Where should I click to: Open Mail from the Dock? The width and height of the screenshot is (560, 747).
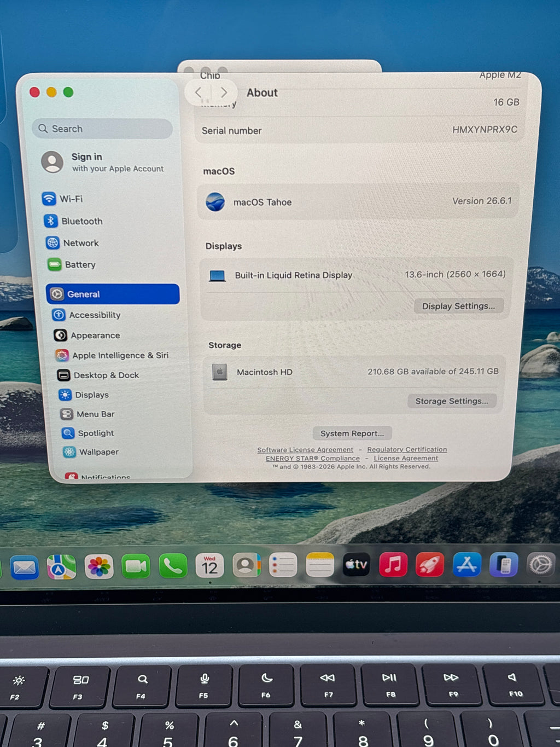[x=25, y=568]
